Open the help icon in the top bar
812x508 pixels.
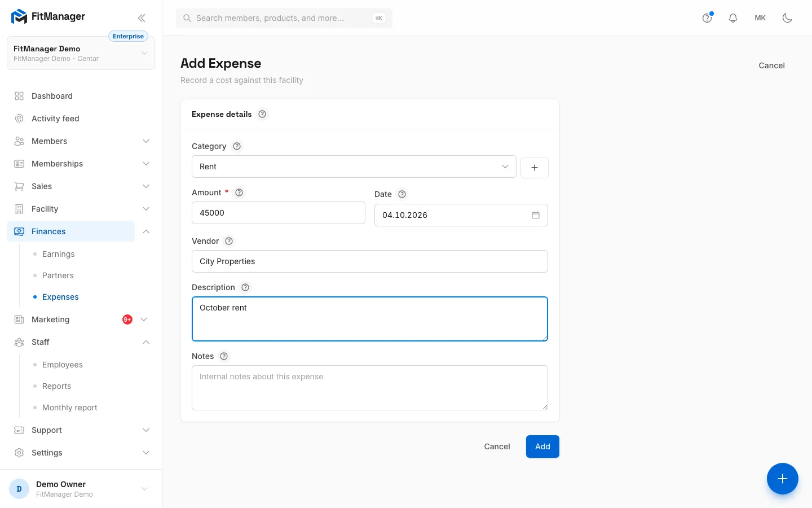tap(707, 18)
